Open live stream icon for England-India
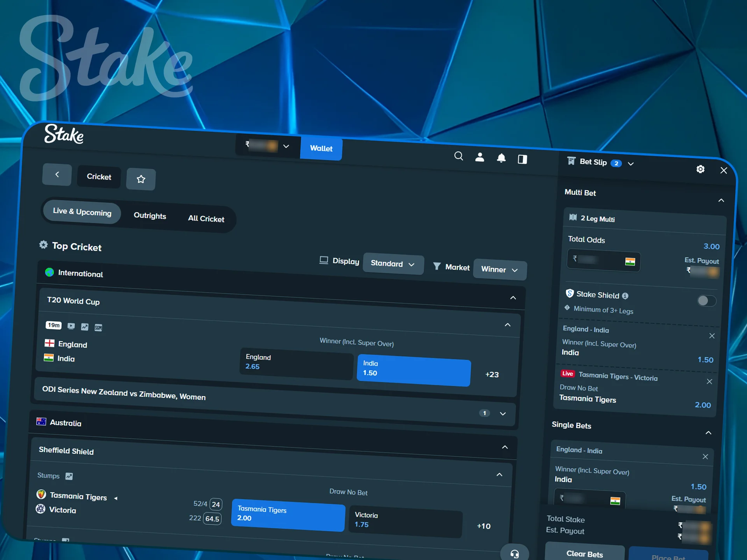Image resolution: width=747 pixels, height=560 pixels. [x=71, y=326]
